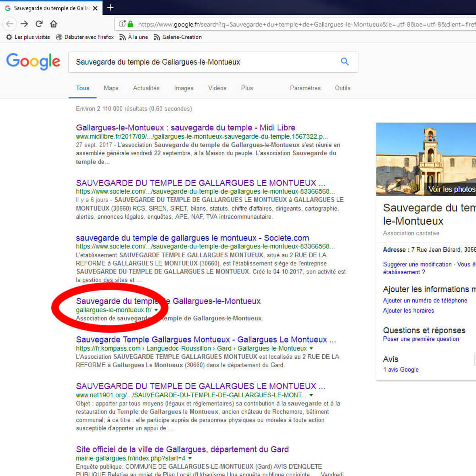Show site information icon in address bar
Image resolution: width=476 pixels, height=476 pixels.
click(122, 24)
